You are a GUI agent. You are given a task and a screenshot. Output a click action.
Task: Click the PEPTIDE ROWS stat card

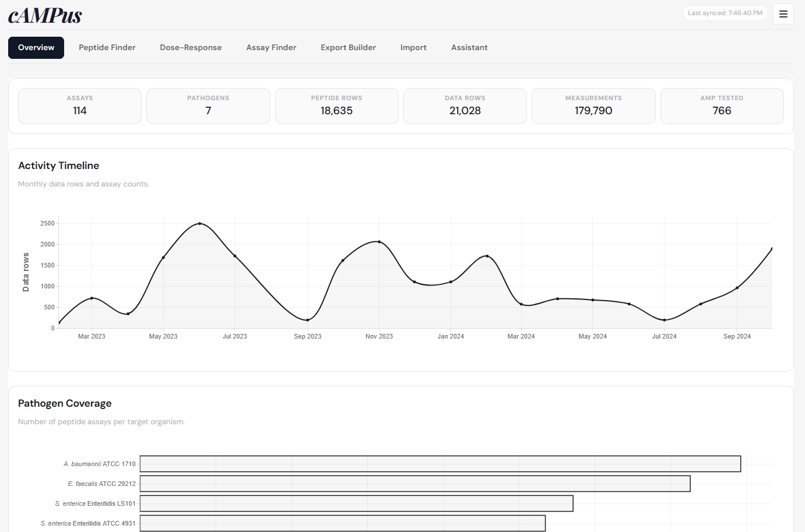(x=336, y=106)
